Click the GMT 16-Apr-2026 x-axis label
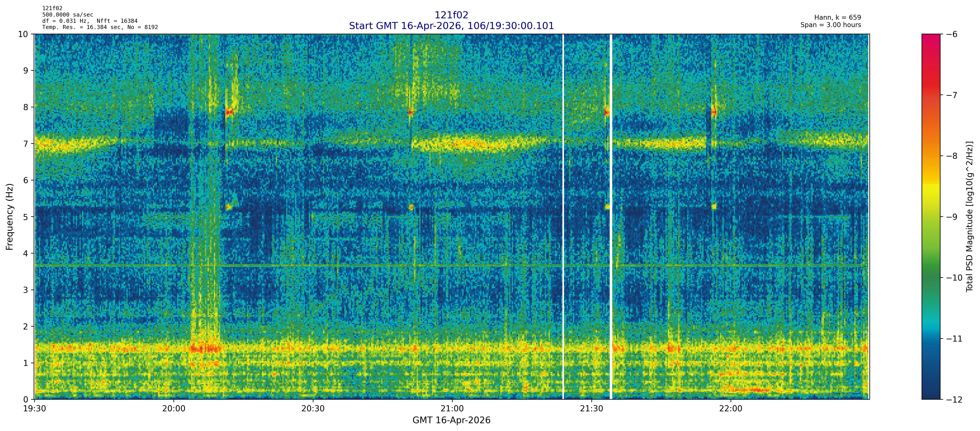The height and width of the screenshot is (431, 980). [x=451, y=420]
